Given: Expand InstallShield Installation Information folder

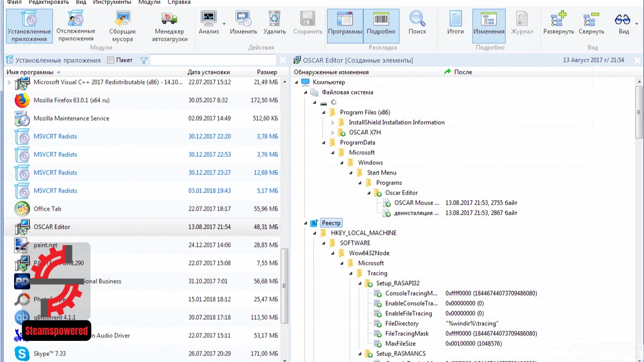Looking at the screenshot, I should point(333,122).
